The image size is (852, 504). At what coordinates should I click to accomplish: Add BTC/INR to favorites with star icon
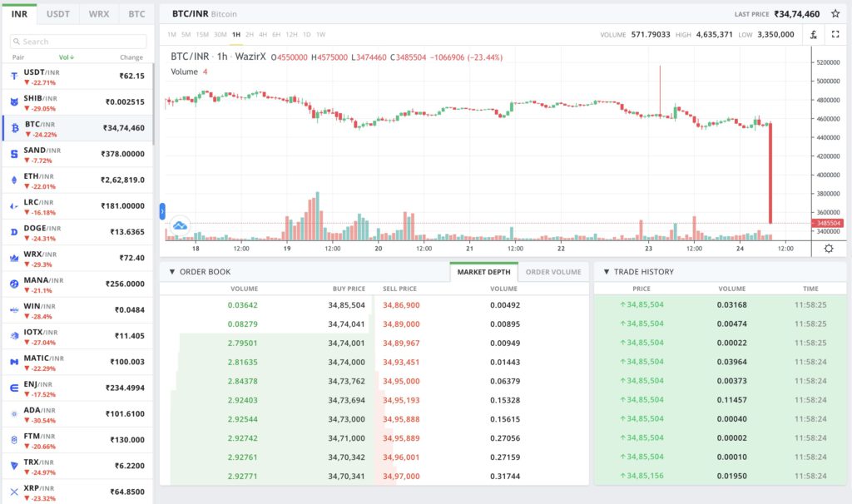pos(835,13)
